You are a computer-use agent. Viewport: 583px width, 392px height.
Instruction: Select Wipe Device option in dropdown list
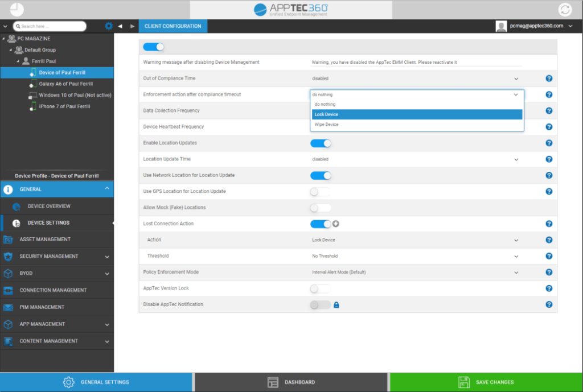pyautogui.click(x=417, y=125)
